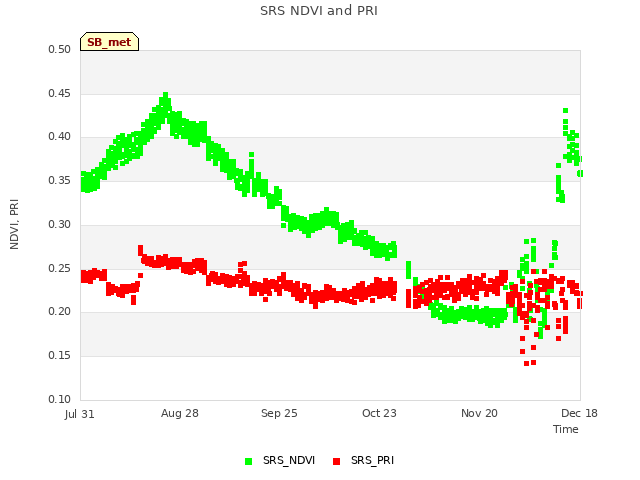Click the 0.40 y-axis tick label
The height and width of the screenshot is (480, 640).
(x=60, y=137)
